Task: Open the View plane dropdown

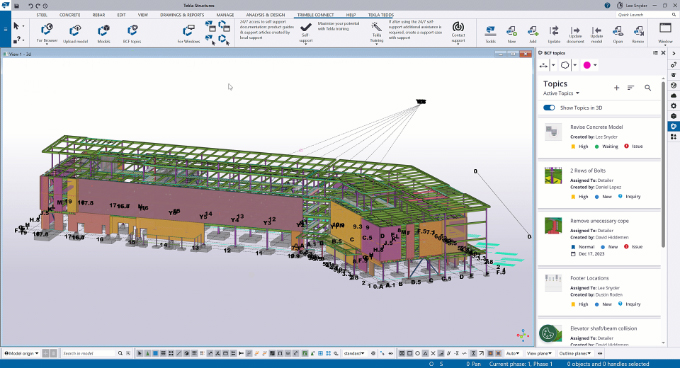Action: (x=539, y=353)
